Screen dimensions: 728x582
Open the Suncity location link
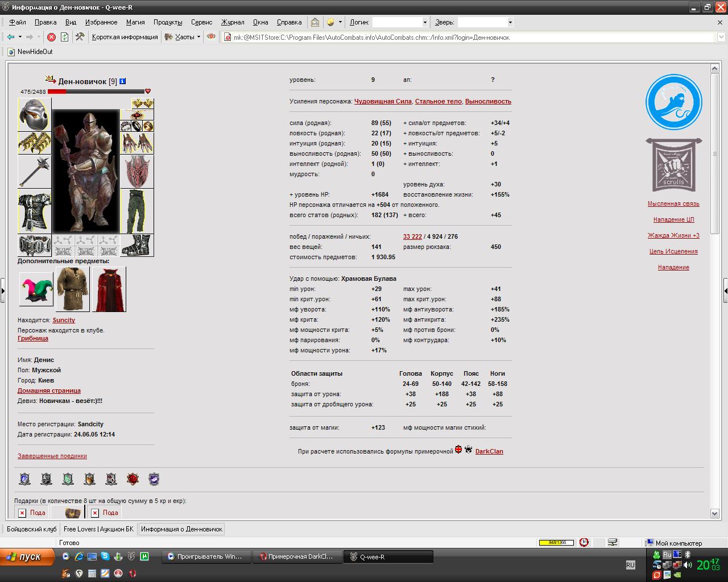64,320
